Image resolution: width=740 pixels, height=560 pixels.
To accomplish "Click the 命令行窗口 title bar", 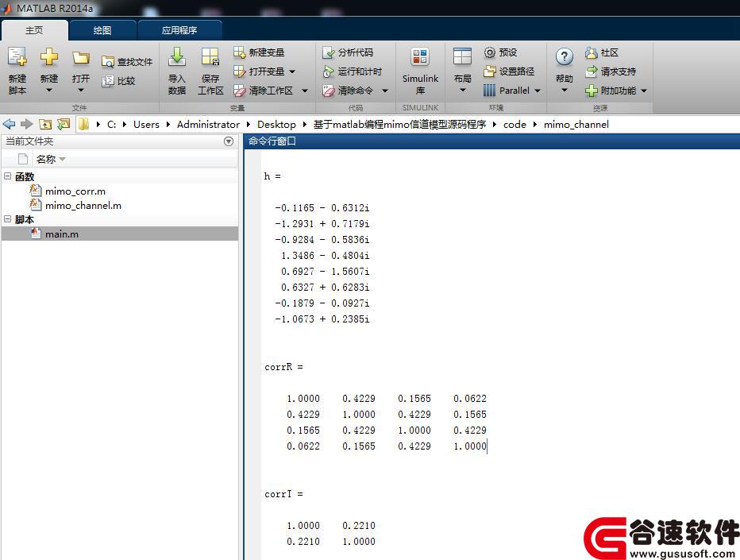I will 492,141.
